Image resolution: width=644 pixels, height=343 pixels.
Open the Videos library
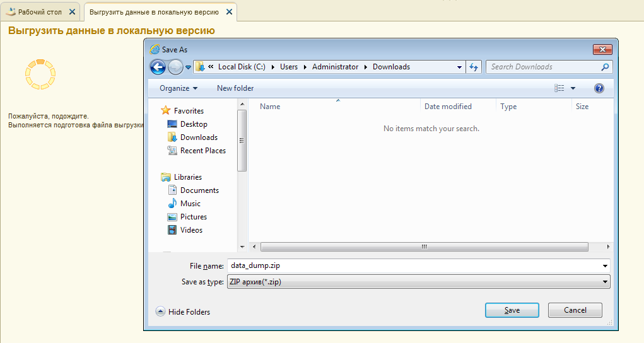click(191, 230)
